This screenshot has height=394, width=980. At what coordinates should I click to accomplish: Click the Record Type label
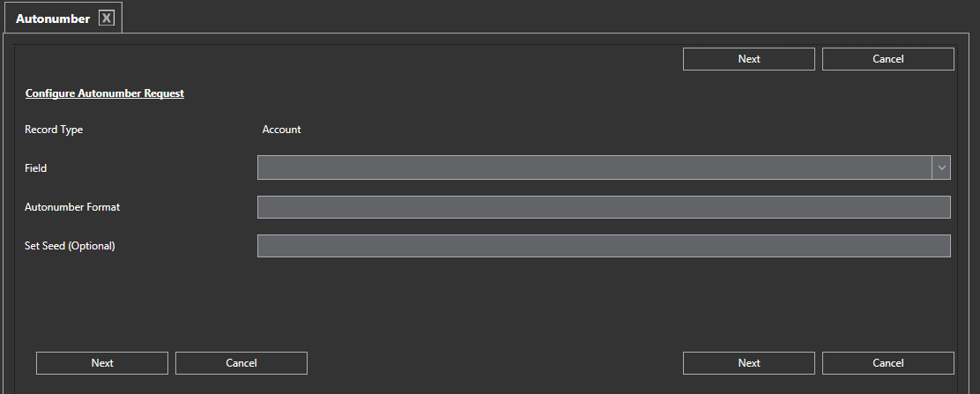(54, 130)
